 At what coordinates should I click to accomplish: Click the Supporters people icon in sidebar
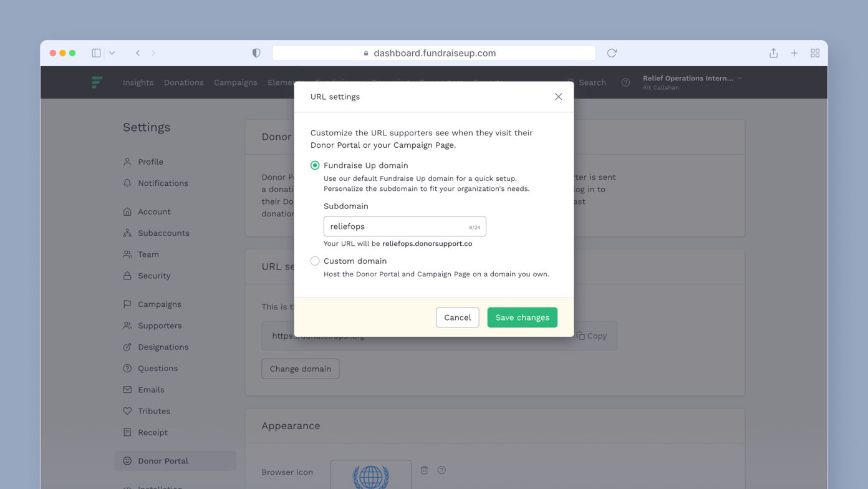tap(127, 325)
